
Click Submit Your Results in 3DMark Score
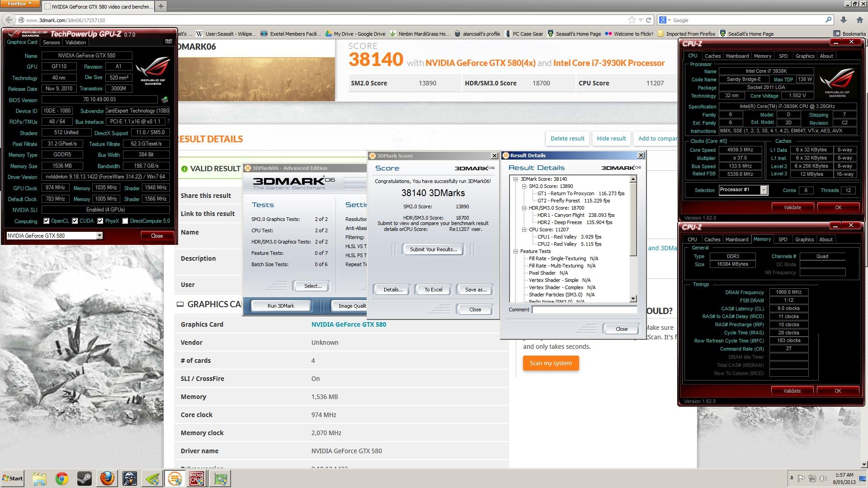[433, 249]
